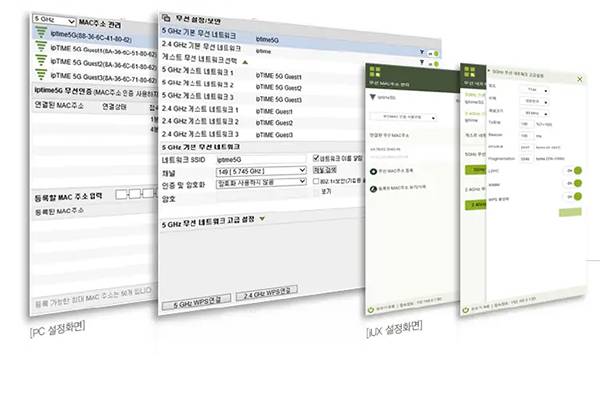Expand 5 GHz wireless network advanced settings
Image resolution: width=600 pixels, height=400 pixels.
pos(262,218)
